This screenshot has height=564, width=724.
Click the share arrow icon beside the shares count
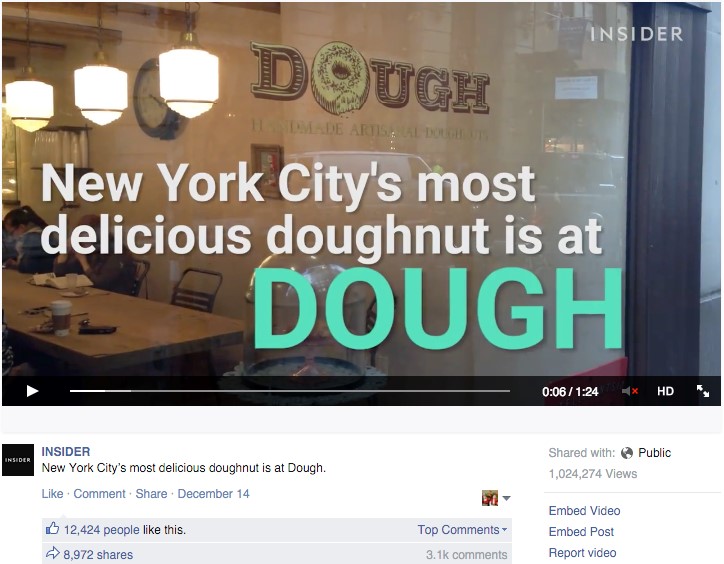[x=53, y=553]
